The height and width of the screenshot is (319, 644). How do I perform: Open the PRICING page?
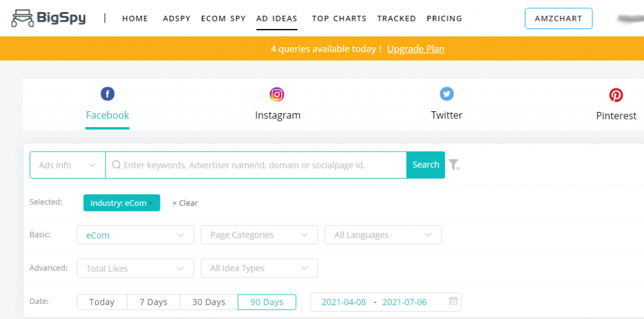tap(445, 18)
